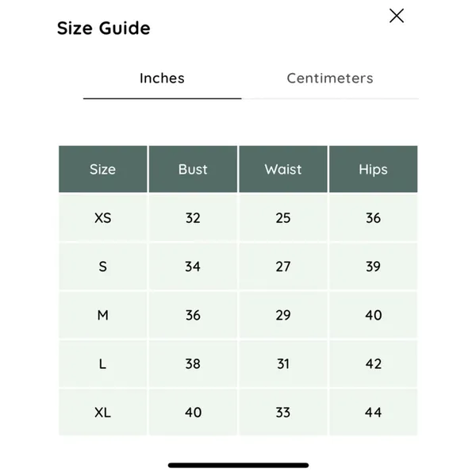Click the Waist column header
The height and width of the screenshot is (476, 476).
coord(283,169)
